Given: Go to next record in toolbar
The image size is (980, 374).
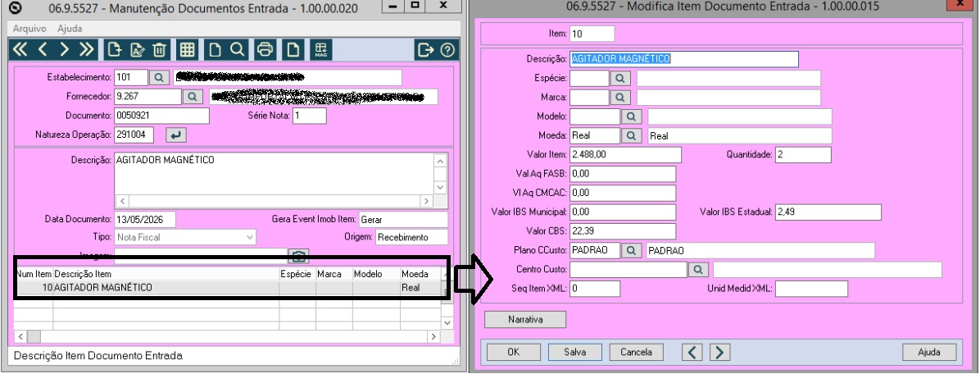Looking at the screenshot, I should [x=65, y=49].
